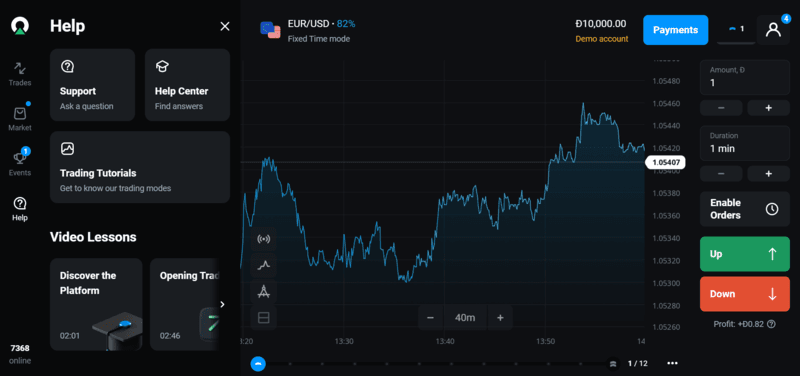Open the Opening Trades video lesson
This screenshot has height=376, width=800.
coord(186,304)
